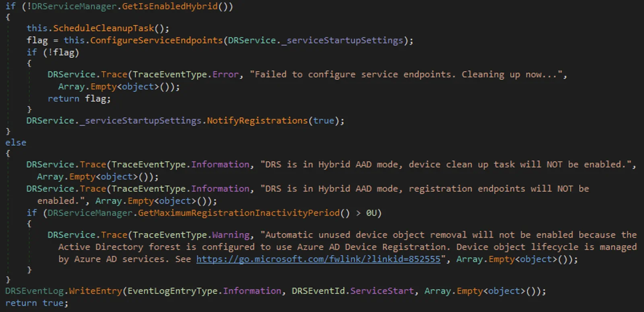Open the go.microsoft.com fwlink hyperlink

318,259
